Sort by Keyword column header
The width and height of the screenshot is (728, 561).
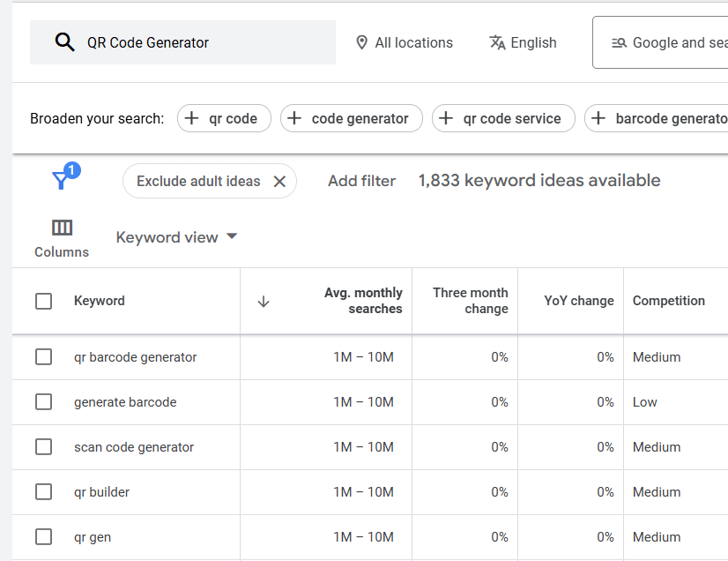point(100,301)
